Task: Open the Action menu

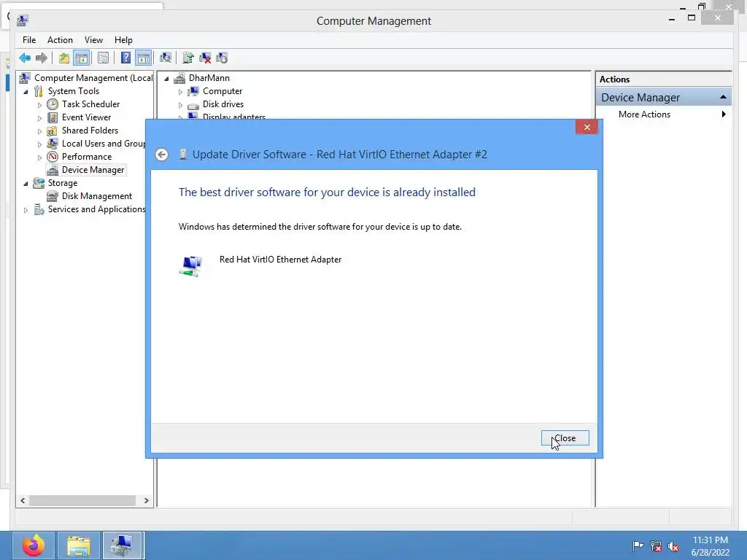Action: pos(60,40)
